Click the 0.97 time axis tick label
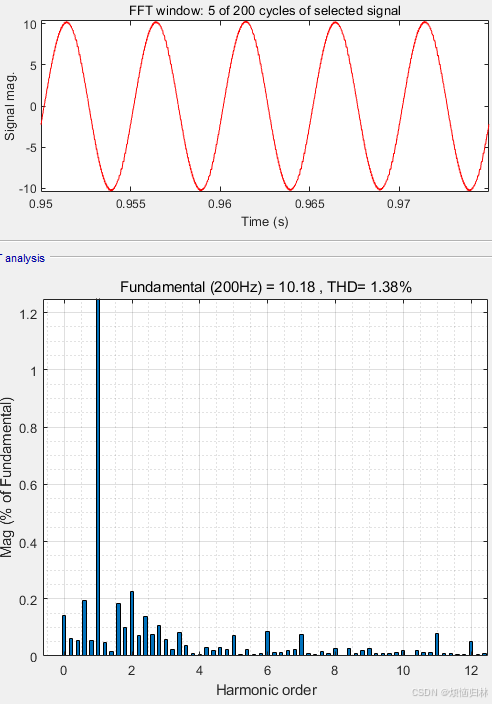Screen dimensions: 492x704 [x=399, y=204]
